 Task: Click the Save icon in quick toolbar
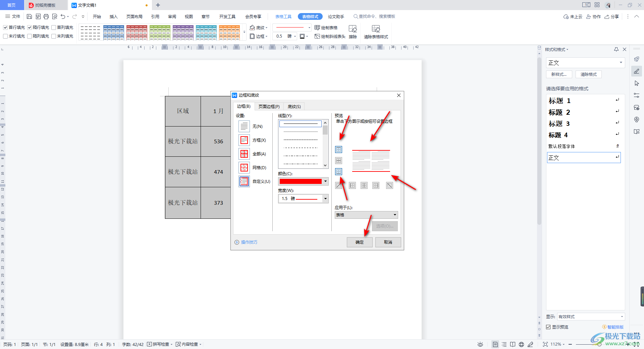click(x=29, y=16)
